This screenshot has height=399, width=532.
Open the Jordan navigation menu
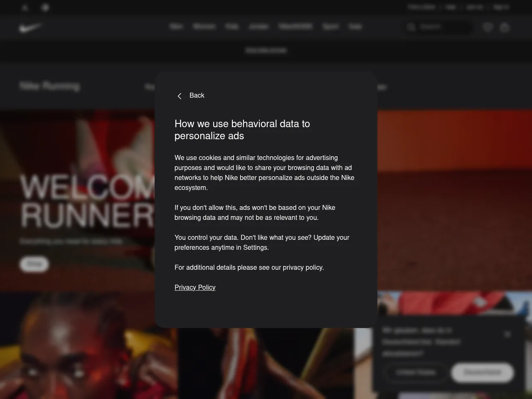(x=259, y=26)
